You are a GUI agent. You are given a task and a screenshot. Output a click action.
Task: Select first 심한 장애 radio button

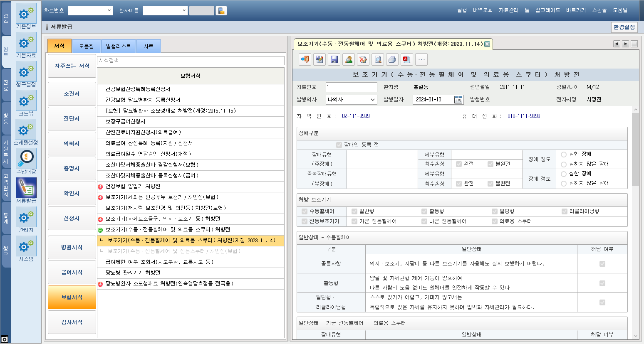click(564, 154)
